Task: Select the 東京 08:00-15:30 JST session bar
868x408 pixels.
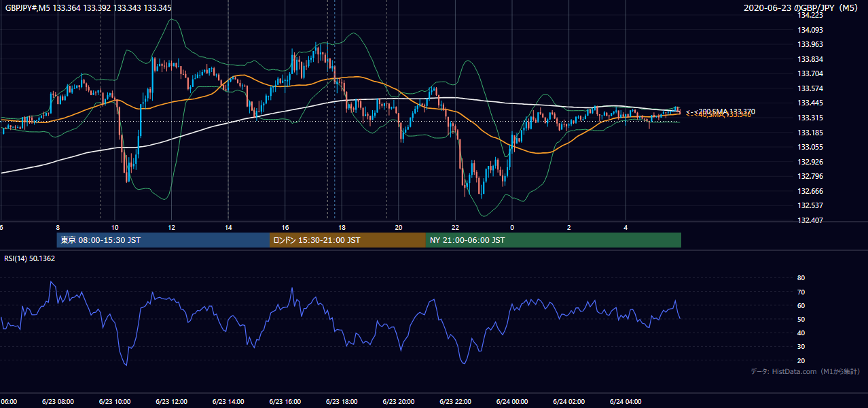Action: pyautogui.click(x=163, y=240)
